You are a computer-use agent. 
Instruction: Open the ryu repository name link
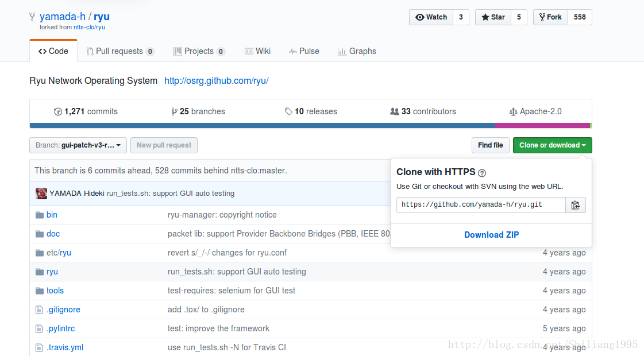(x=102, y=17)
